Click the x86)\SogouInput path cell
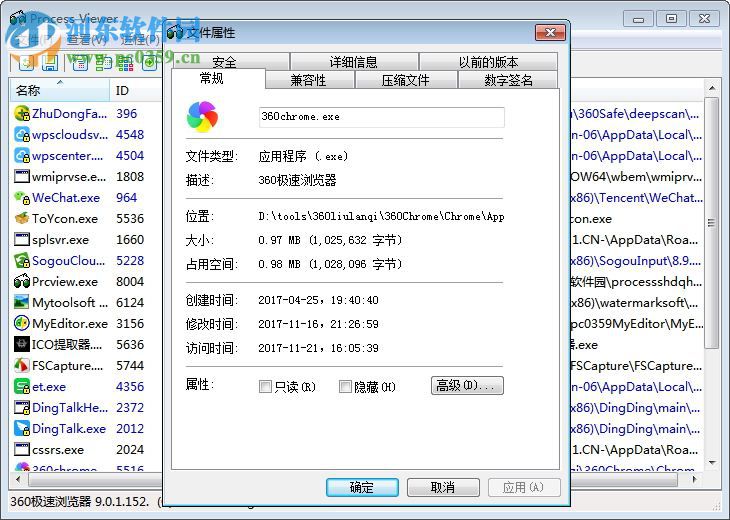730x520 pixels. tap(636, 260)
